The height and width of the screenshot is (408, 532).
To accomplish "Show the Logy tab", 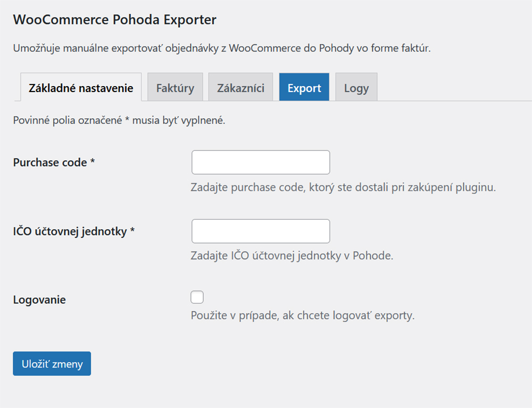I will coord(356,88).
